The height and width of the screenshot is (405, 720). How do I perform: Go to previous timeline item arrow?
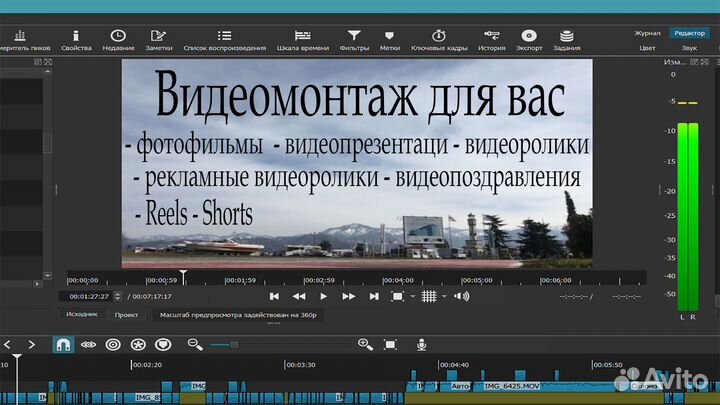tap(7, 344)
